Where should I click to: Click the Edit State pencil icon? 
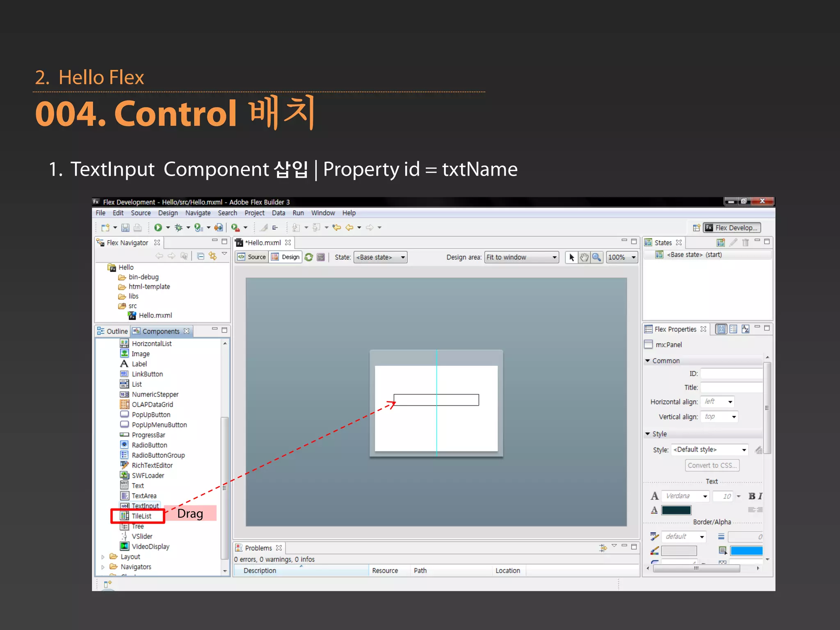[733, 242]
